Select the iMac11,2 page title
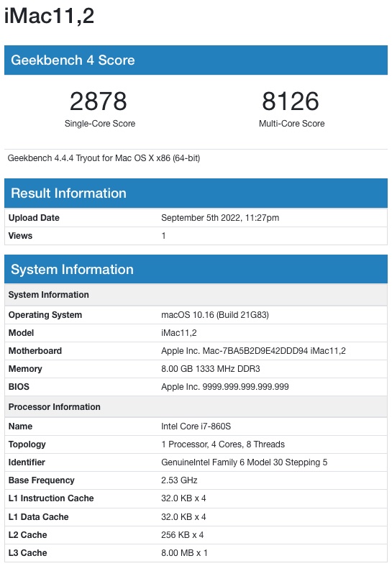This screenshot has height=566, width=392. pyautogui.click(x=49, y=17)
